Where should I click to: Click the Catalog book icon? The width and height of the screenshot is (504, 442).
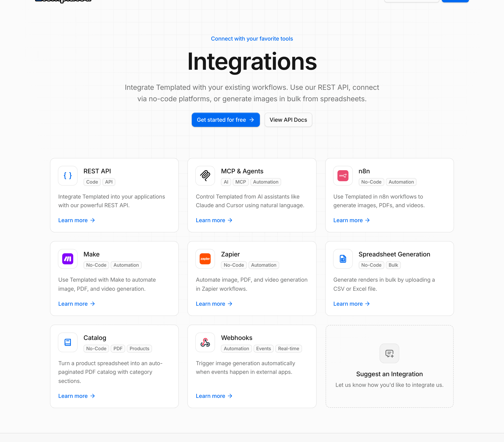point(68,342)
